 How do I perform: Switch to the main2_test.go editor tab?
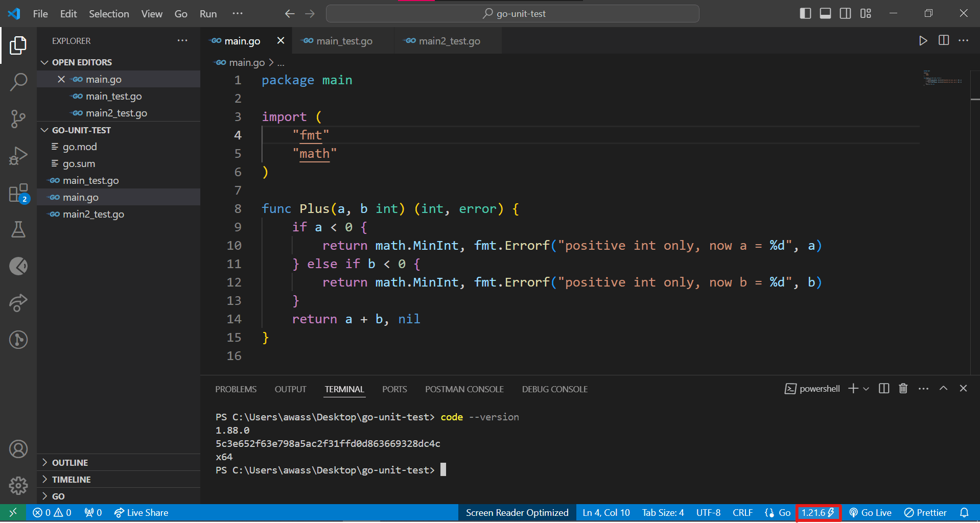449,41
